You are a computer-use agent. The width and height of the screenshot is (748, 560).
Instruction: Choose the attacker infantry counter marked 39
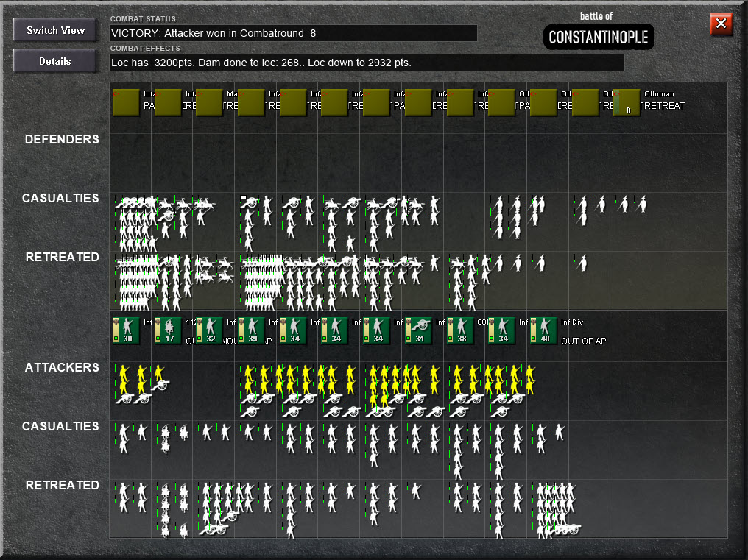click(x=252, y=330)
